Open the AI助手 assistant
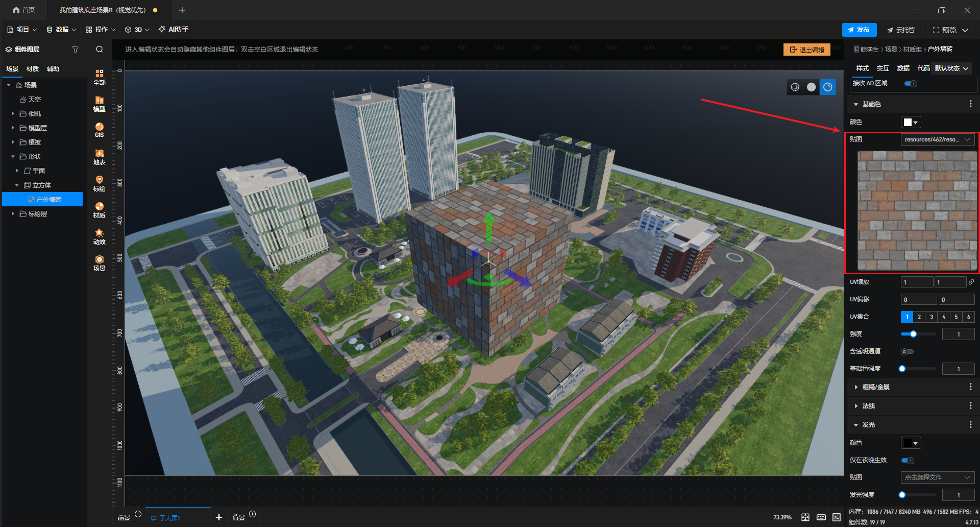Image resolution: width=980 pixels, height=527 pixels. coord(174,30)
